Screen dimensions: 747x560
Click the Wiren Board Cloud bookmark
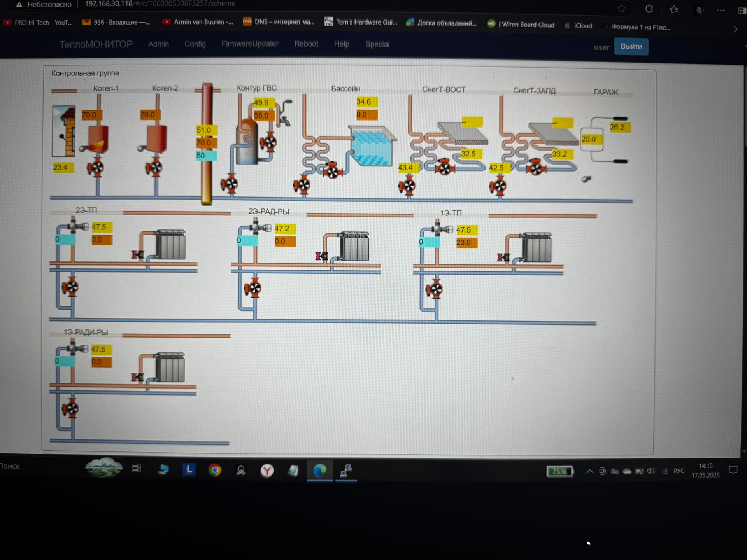(521, 24)
